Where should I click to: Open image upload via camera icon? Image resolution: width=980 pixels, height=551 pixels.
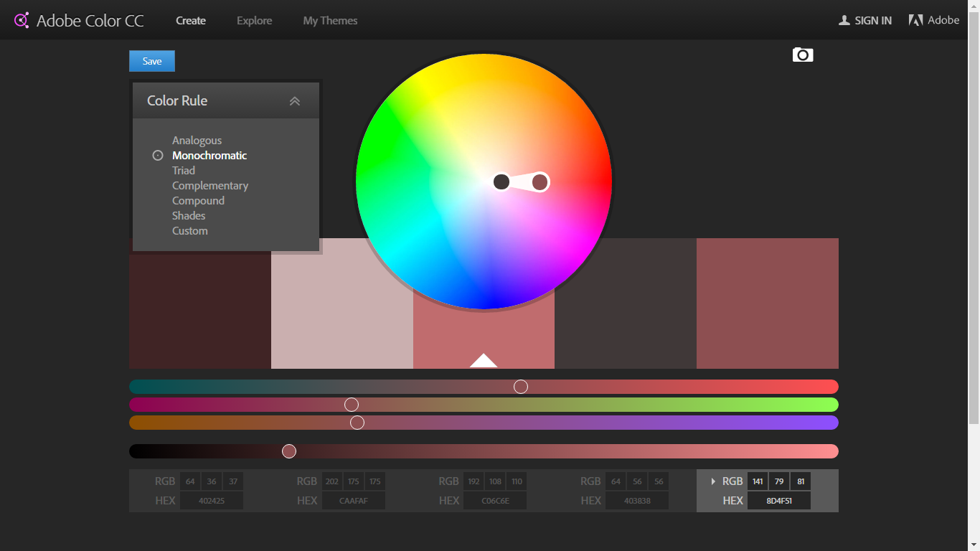click(803, 55)
